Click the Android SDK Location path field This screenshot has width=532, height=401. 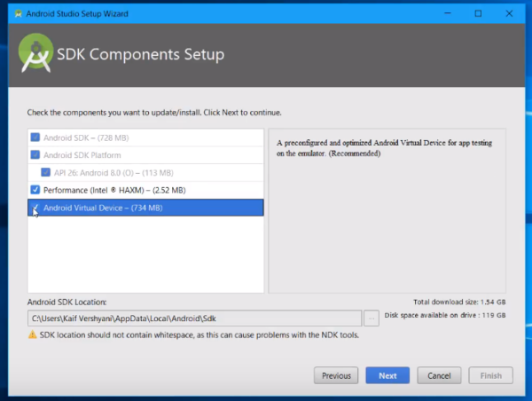click(194, 318)
